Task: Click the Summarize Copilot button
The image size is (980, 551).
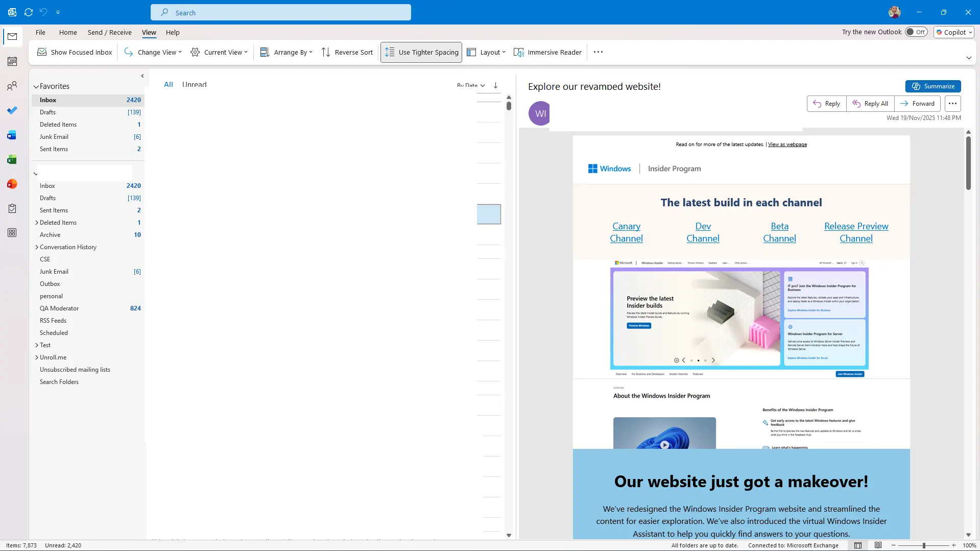Action: coord(933,86)
